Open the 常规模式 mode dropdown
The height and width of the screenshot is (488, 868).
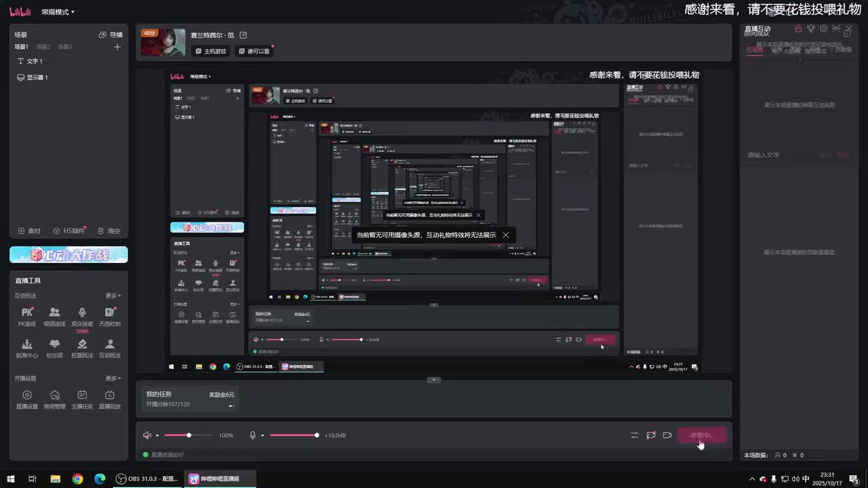(58, 12)
